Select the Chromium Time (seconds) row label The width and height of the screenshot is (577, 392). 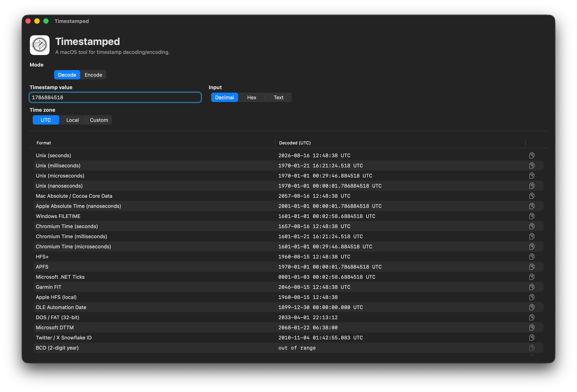click(x=67, y=226)
